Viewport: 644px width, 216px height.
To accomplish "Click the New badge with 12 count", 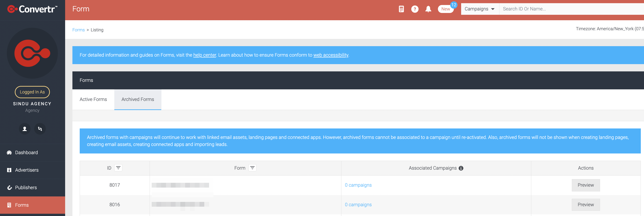I will 446,9.
